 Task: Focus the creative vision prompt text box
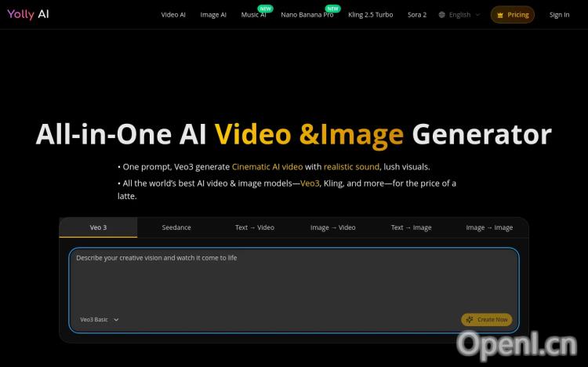(x=293, y=282)
